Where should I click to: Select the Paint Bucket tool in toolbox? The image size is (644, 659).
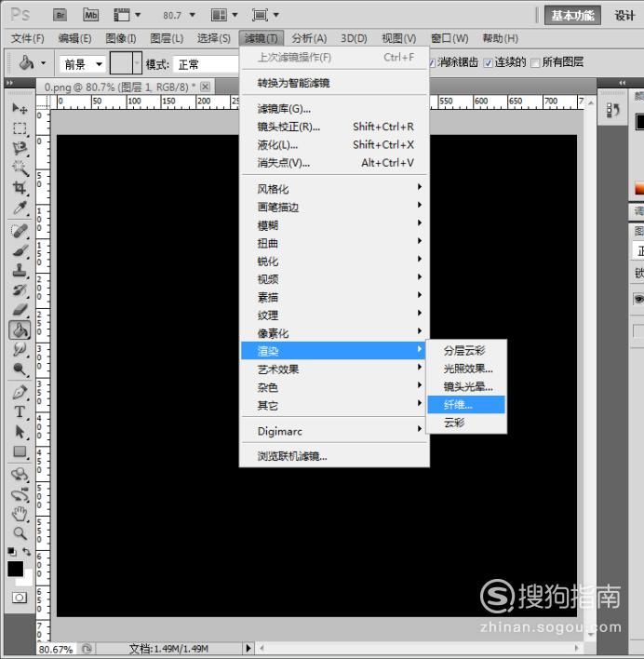[20, 329]
